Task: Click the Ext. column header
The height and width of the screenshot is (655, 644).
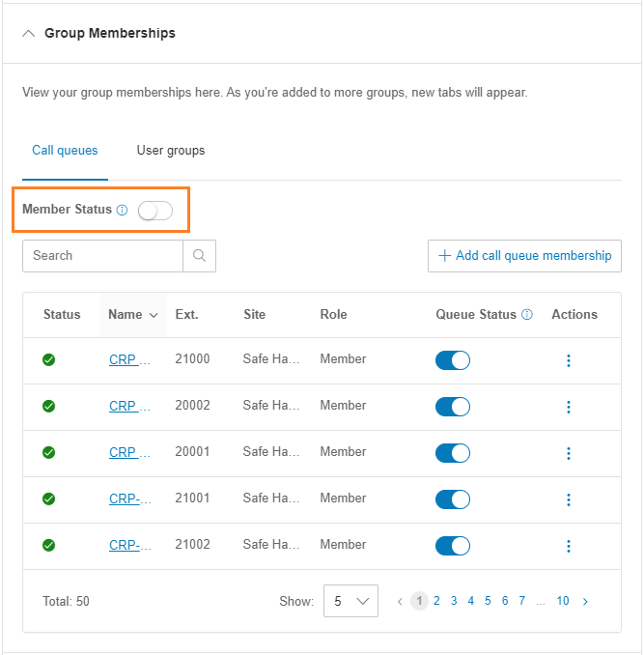Action: [x=186, y=315]
